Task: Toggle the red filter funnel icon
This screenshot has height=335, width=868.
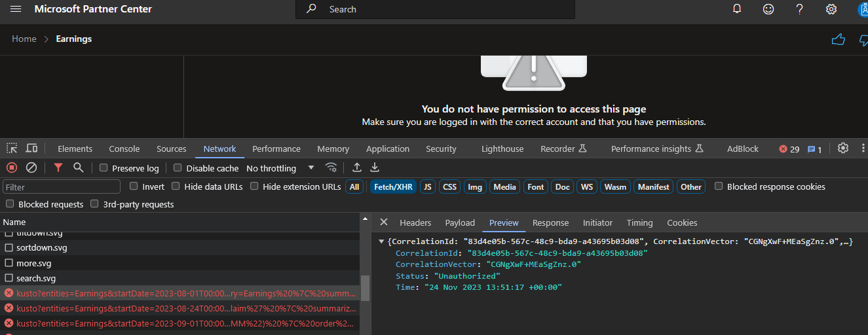Action: (58, 167)
